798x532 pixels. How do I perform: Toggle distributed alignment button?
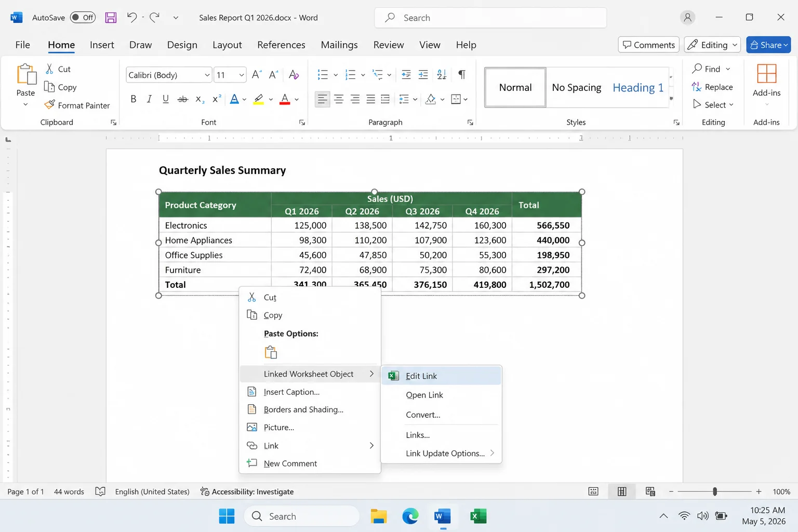(385, 99)
